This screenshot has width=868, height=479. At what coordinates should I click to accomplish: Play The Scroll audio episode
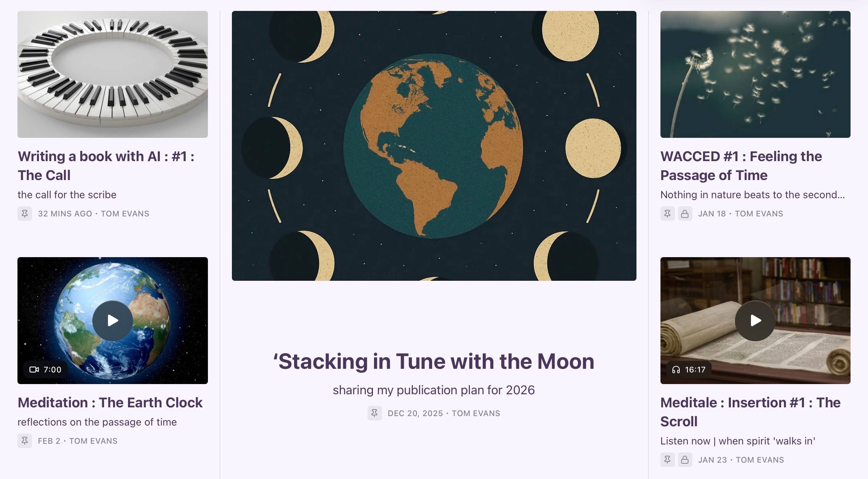pos(755,320)
